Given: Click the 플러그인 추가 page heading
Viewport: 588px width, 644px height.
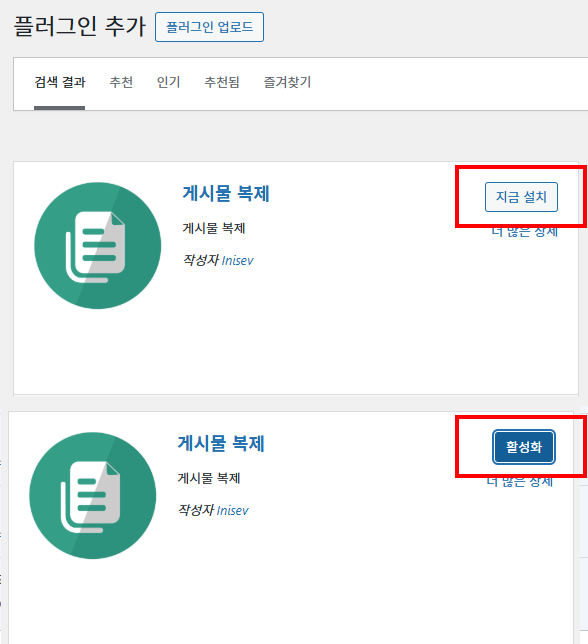Looking at the screenshot, I should (80, 26).
